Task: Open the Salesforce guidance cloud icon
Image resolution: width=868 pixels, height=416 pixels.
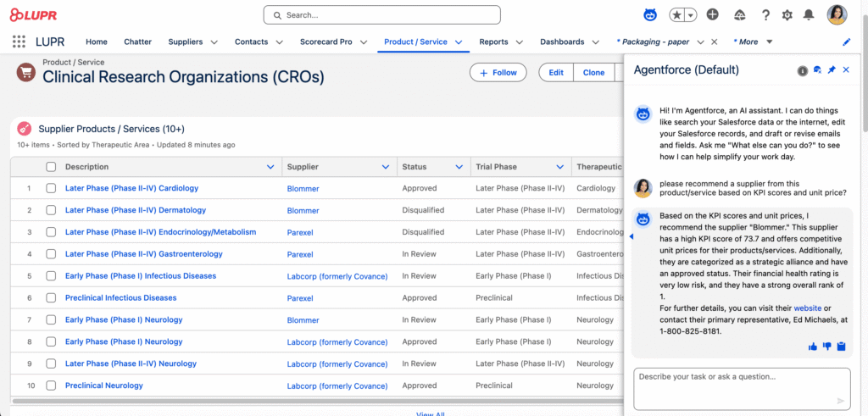Action: [740, 15]
